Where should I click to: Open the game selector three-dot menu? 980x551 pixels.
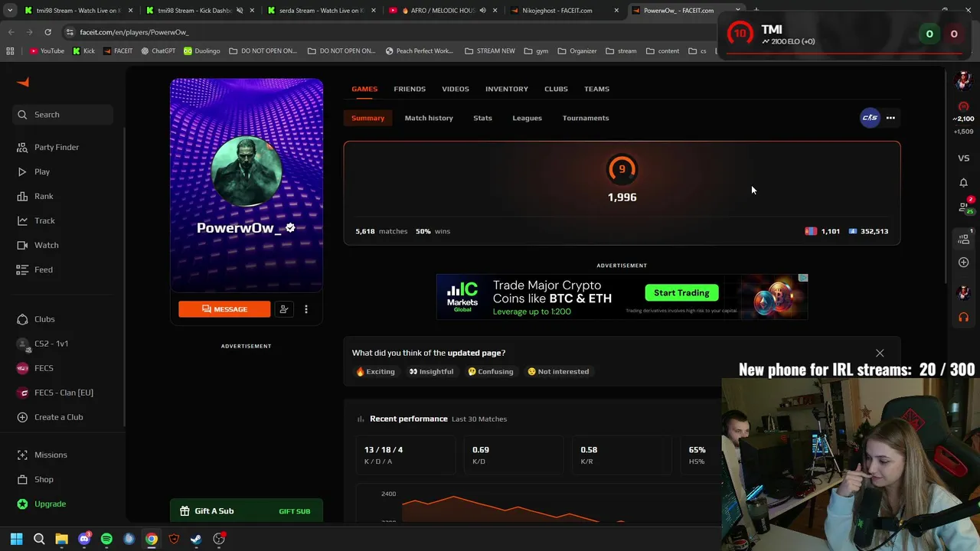click(890, 118)
